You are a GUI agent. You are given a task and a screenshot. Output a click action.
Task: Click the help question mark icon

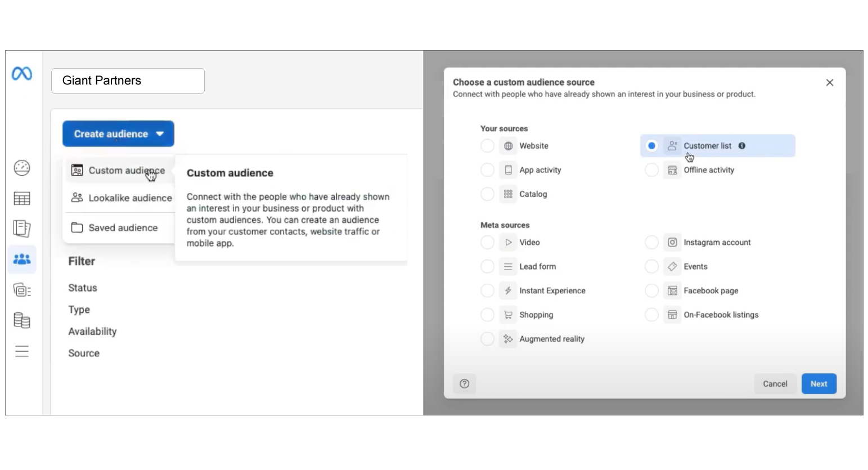(x=464, y=384)
